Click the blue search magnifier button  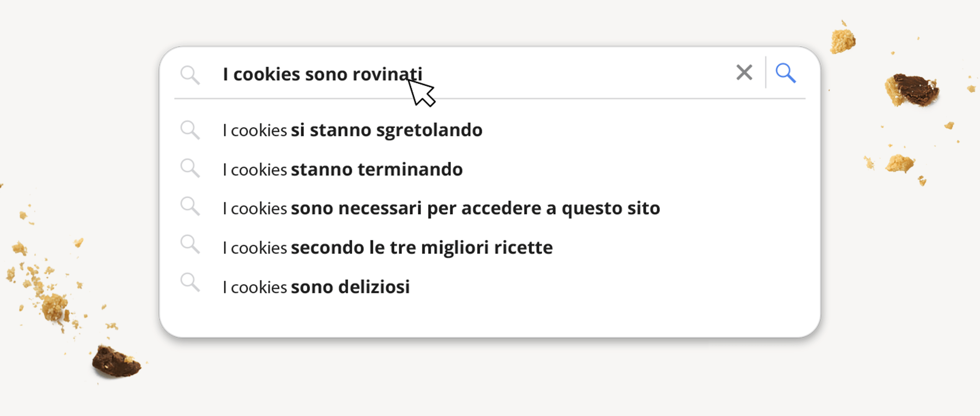coord(785,73)
